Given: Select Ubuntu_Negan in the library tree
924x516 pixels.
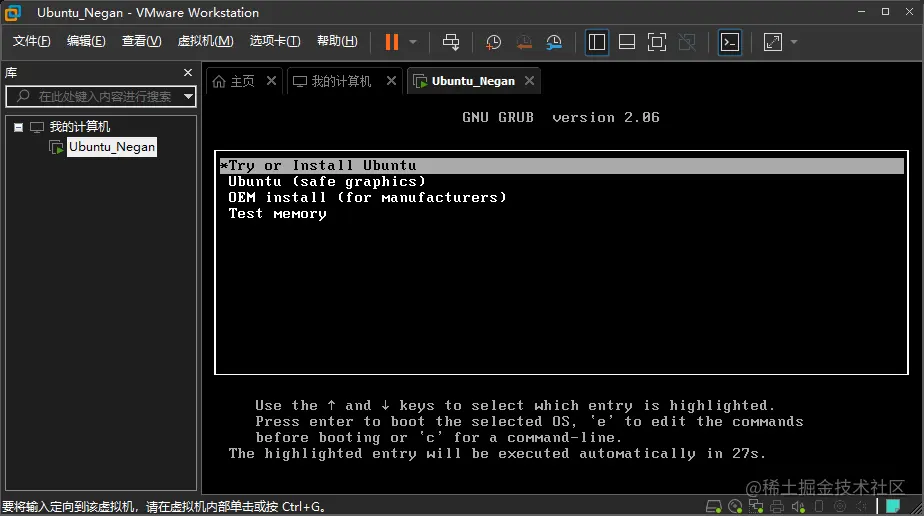Looking at the screenshot, I should pos(112,147).
